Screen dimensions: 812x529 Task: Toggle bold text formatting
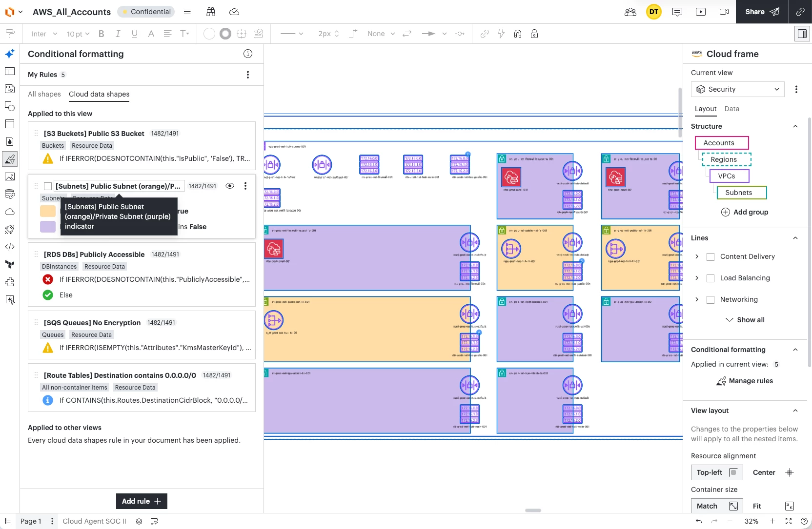101,34
